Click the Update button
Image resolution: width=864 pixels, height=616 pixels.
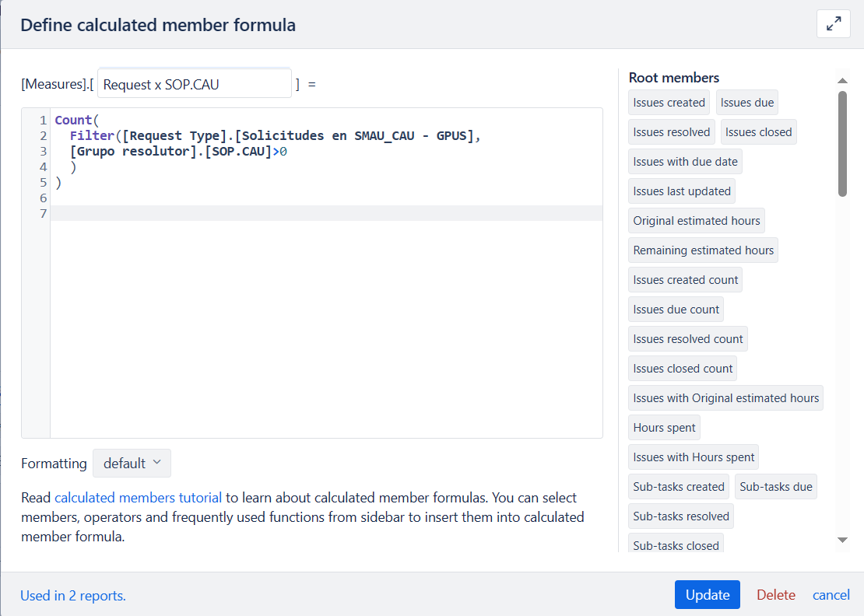(x=707, y=594)
